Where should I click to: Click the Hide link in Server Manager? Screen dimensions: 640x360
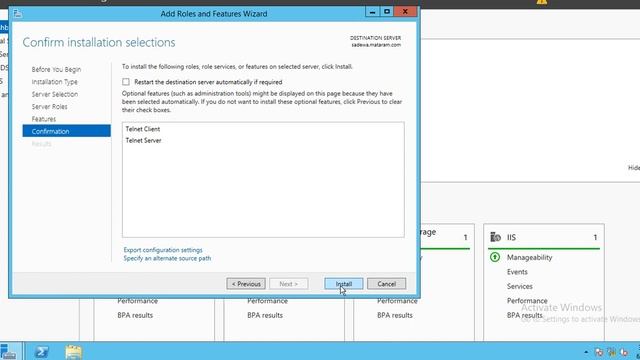pos(633,168)
